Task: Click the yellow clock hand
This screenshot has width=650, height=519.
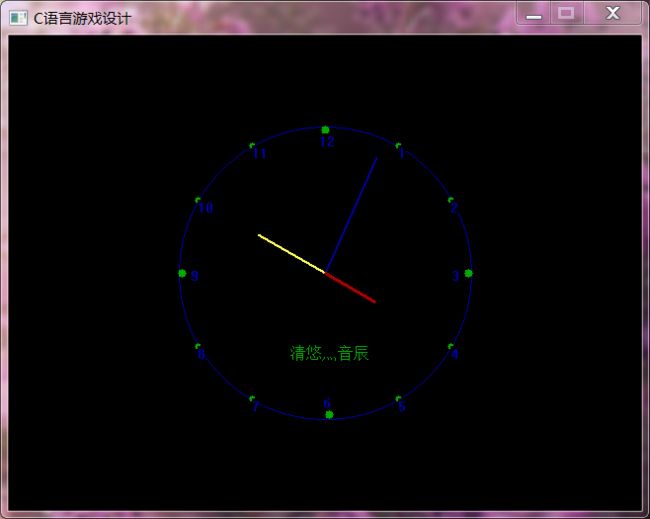Action: click(x=291, y=254)
